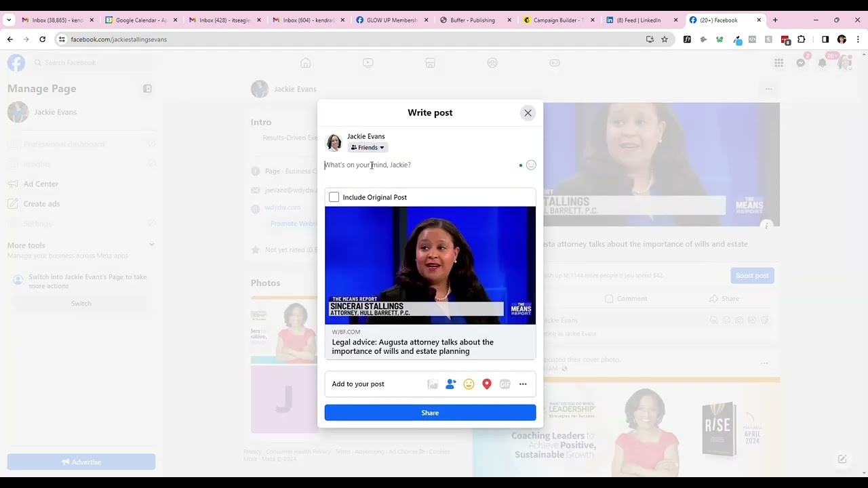Click the Boost post button
Screen dimensions: 868x488
(x=752, y=276)
